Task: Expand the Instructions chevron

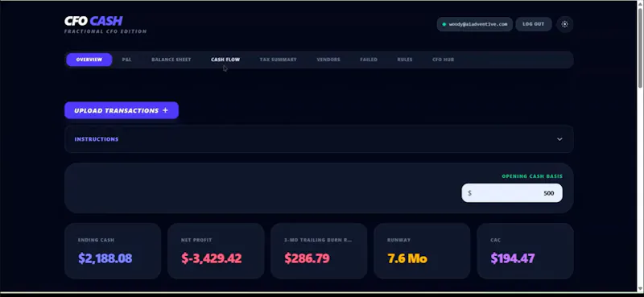Action: [559, 139]
